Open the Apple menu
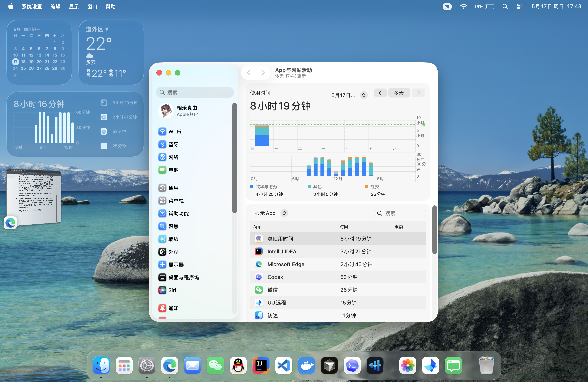The height and width of the screenshot is (382, 588). (11, 7)
